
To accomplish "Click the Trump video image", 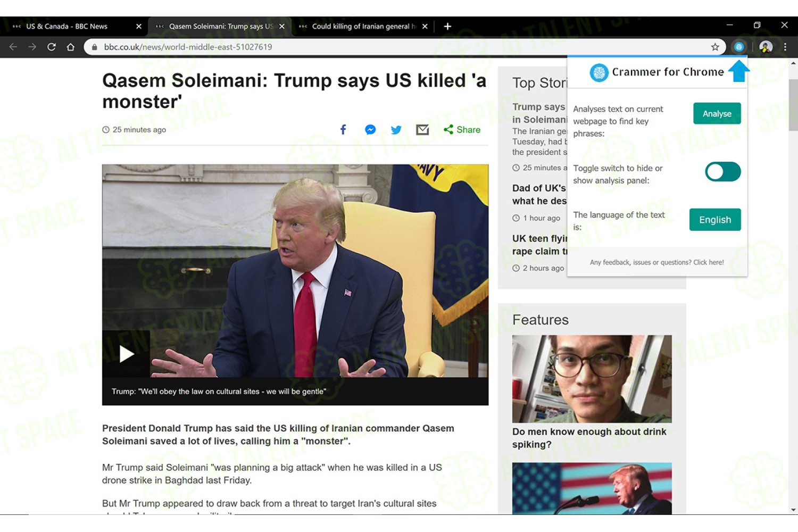I will pos(295,271).
